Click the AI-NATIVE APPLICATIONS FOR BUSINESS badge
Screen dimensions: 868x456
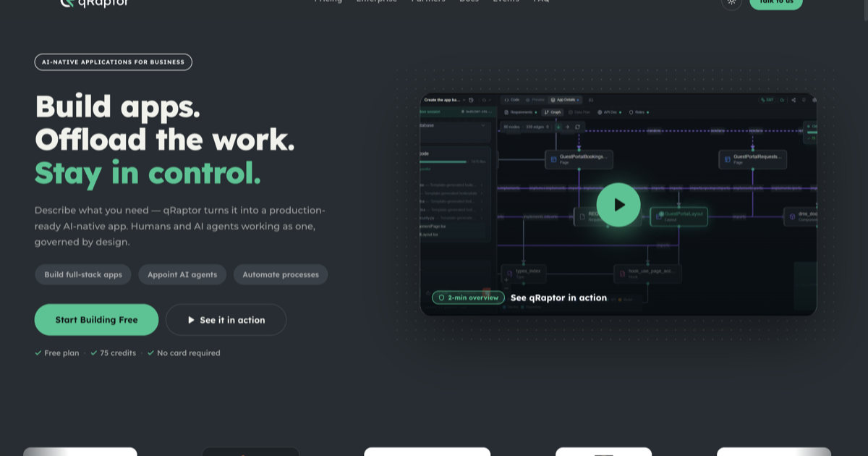click(x=114, y=62)
